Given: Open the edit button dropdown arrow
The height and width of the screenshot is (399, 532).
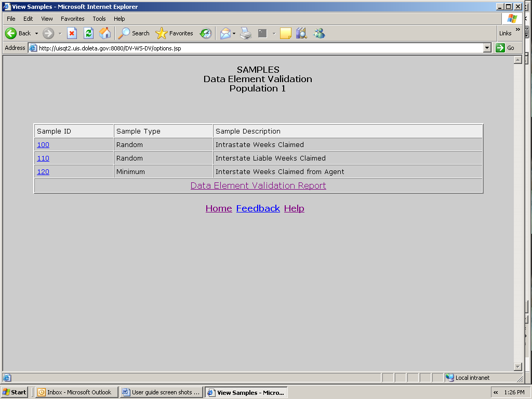Looking at the screenshot, I should (274, 34).
